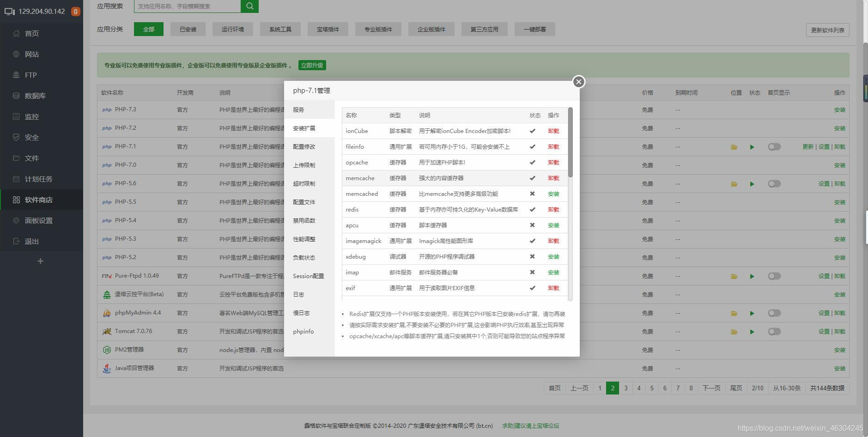Toggle the homepage display switch for phpMyAdmin 4.4
Screen dimensions: 868x437
click(774, 313)
